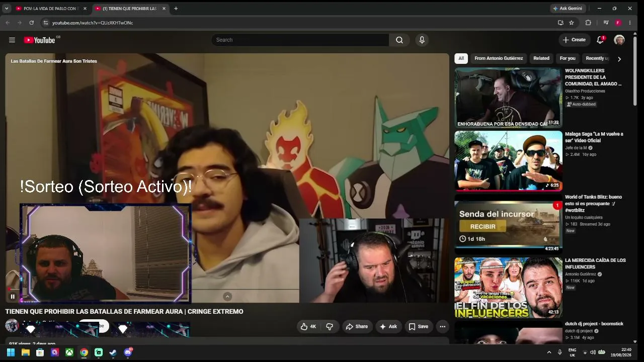644x362 pixels.
Task: Close the TIENEN QUE PROHIBIR tab
Action: 164,9
